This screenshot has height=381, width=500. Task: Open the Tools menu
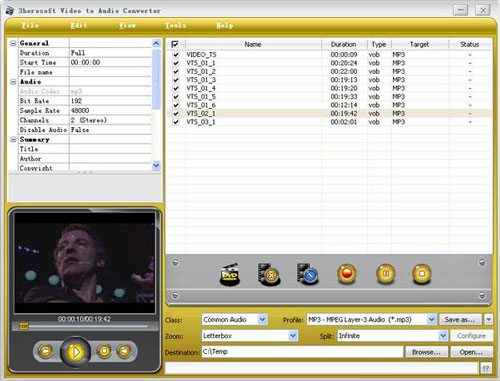click(175, 25)
